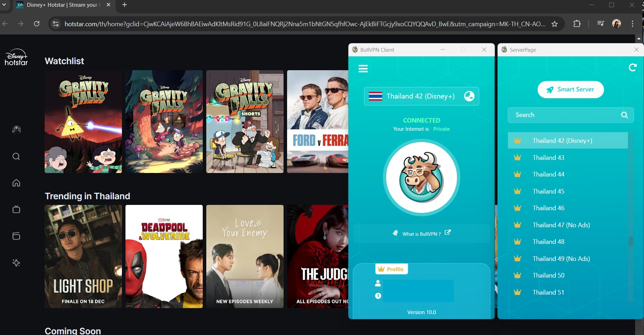
Task: Open the TV section in Hotstar sidebar
Action: click(x=16, y=209)
